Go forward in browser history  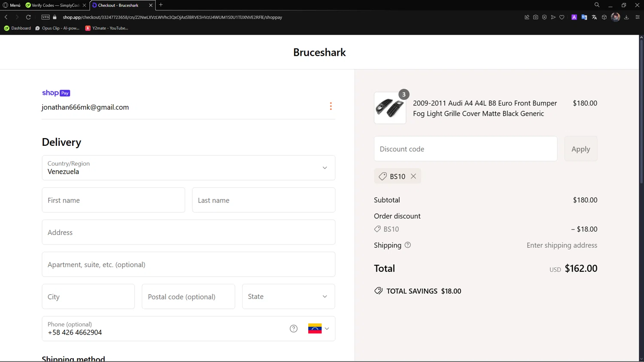[17, 17]
